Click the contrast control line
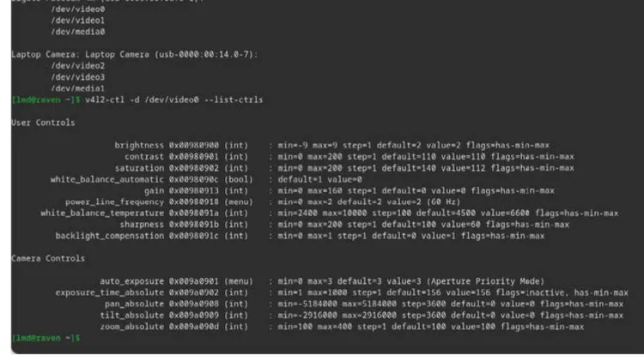This screenshot has width=644, height=361. click(x=144, y=156)
